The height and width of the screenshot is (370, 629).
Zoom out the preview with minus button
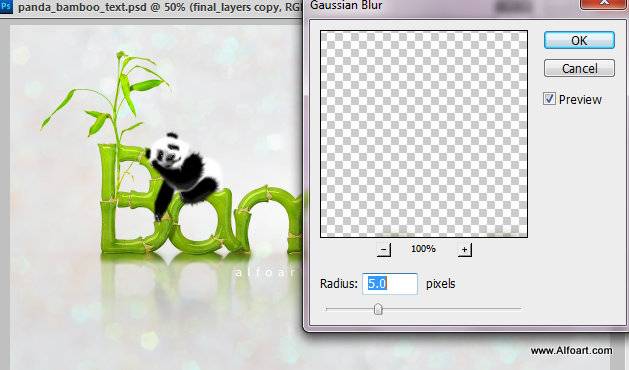coord(383,250)
